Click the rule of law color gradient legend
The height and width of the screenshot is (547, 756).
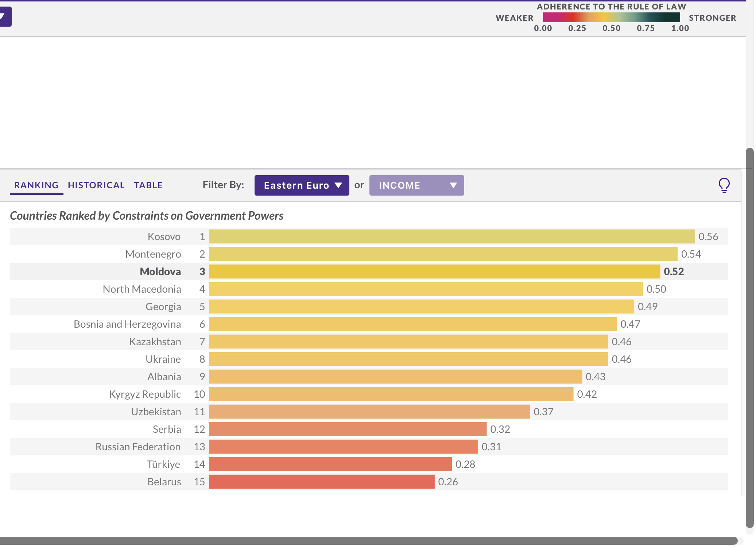point(611,17)
